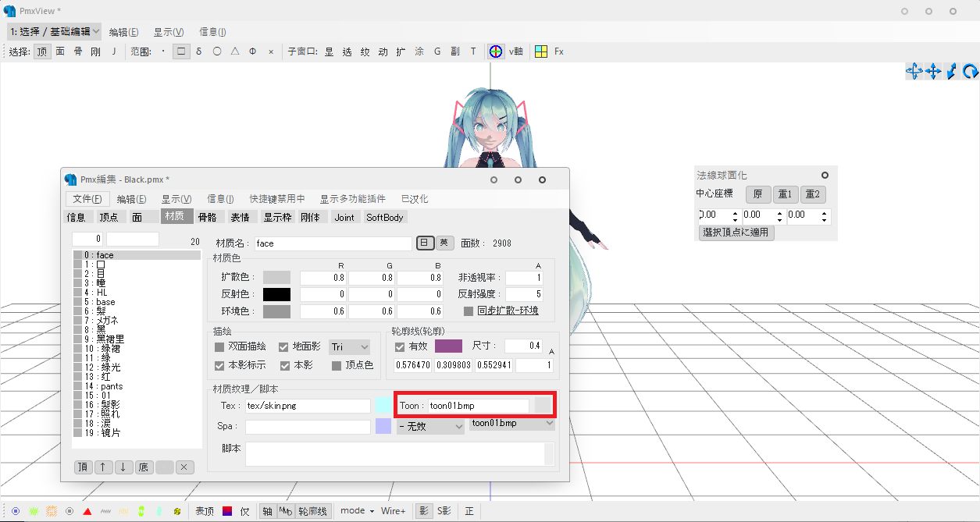Open the 无效 sphere mode dropdown

(x=430, y=427)
